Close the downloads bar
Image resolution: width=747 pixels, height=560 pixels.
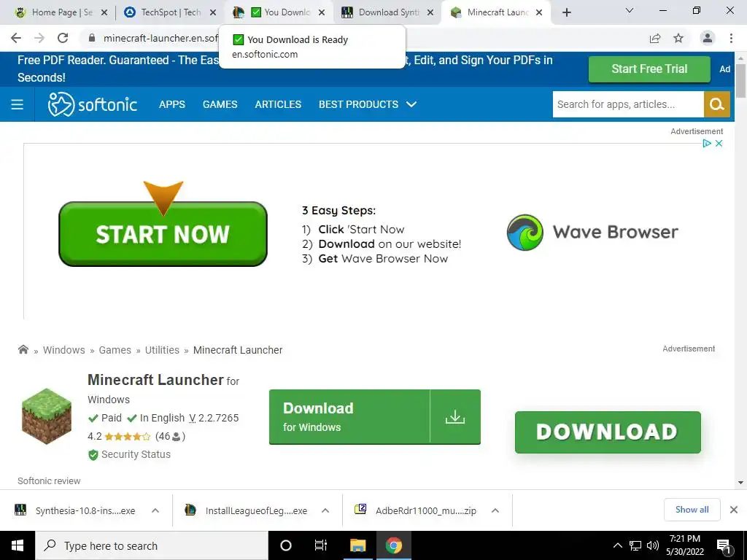tap(734, 510)
